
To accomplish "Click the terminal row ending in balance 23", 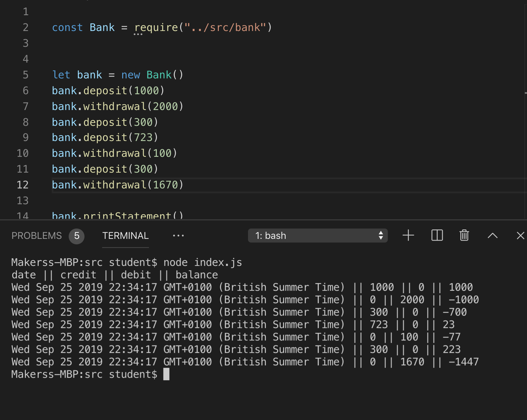I will click(x=233, y=324).
